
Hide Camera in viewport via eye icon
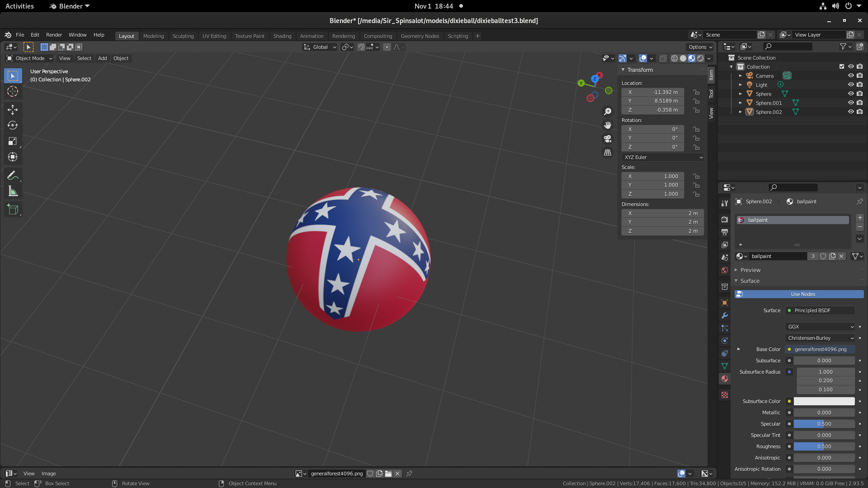coord(850,75)
